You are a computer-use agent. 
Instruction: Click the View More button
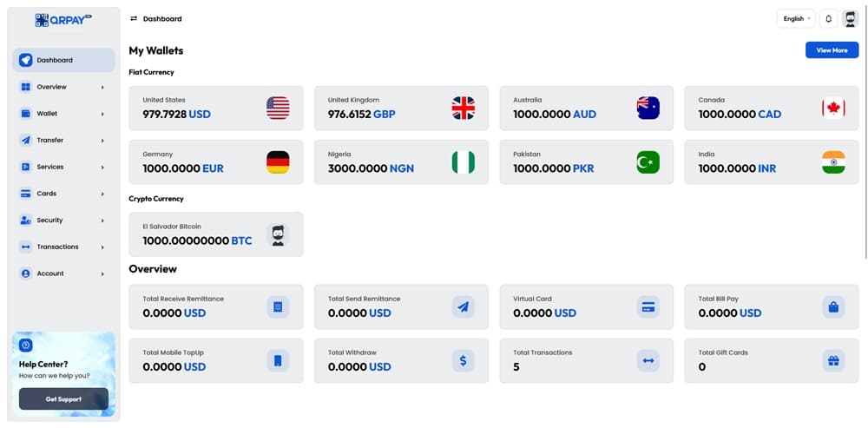click(832, 50)
